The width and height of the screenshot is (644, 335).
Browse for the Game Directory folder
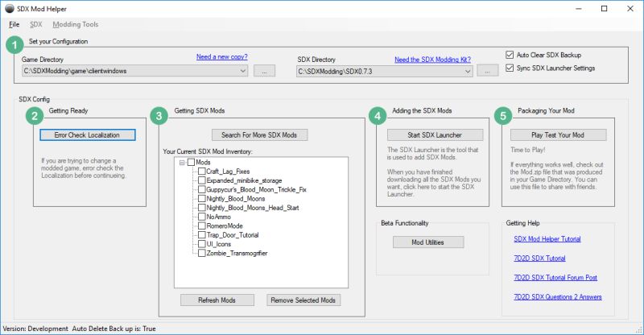pos(265,71)
